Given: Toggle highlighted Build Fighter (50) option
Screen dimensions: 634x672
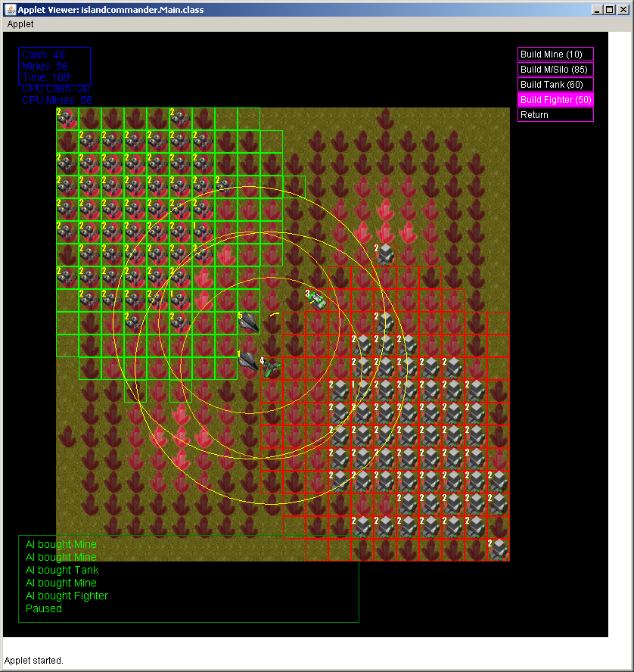Looking at the screenshot, I should (x=555, y=100).
